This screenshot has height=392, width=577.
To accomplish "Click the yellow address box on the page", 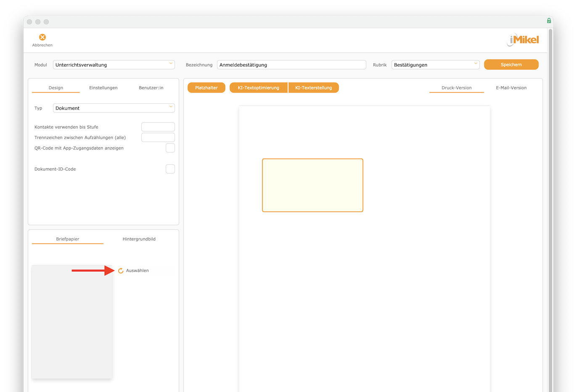I will 312,185.
